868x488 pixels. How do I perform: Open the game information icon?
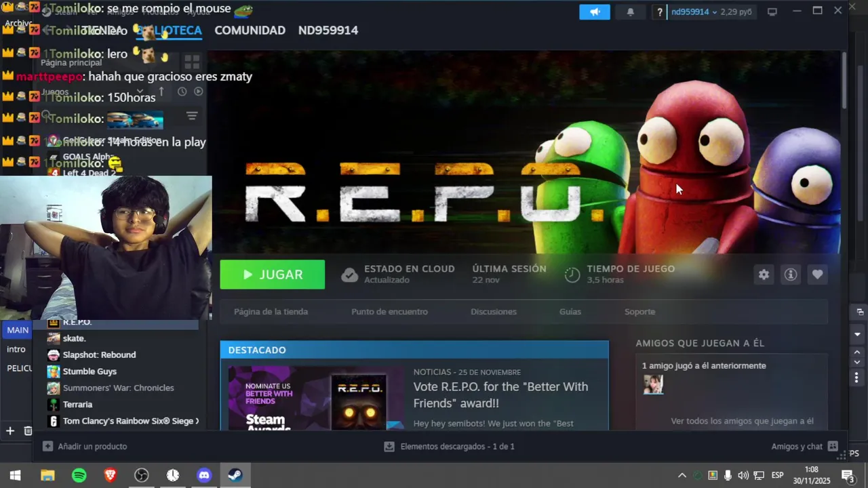click(x=791, y=274)
